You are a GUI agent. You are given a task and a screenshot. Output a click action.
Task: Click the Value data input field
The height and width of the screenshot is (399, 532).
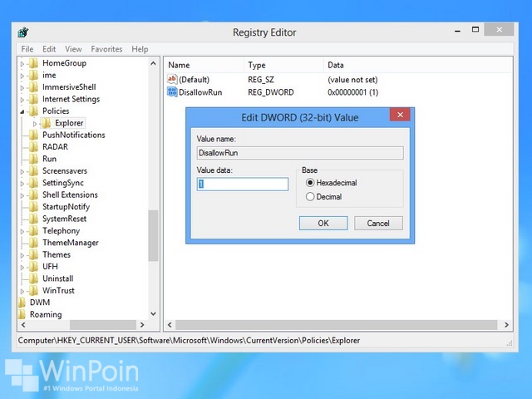[243, 184]
